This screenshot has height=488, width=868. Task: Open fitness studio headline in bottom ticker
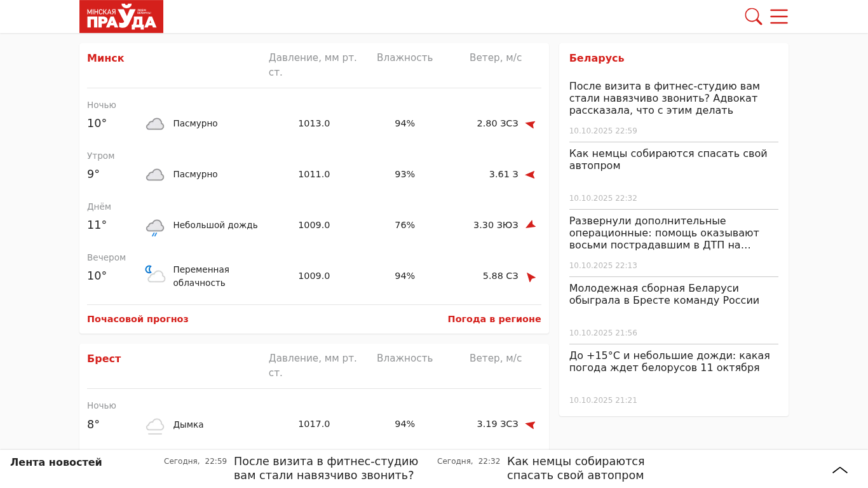(x=325, y=468)
